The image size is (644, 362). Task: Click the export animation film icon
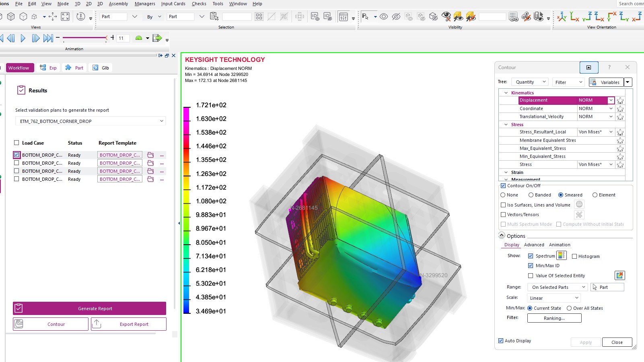coord(157,38)
